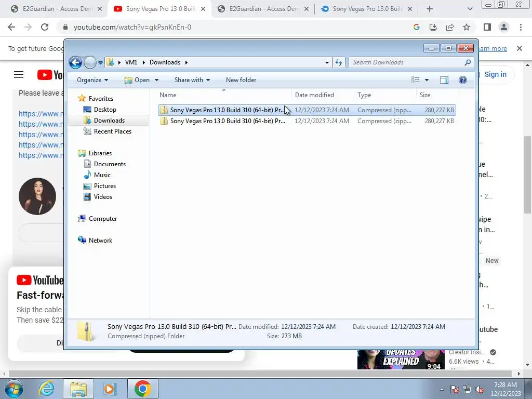Image resolution: width=532 pixels, height=399 pixels.
Task: Click the search magnifier icon in Explorer
Action: [x=468, y=62]
